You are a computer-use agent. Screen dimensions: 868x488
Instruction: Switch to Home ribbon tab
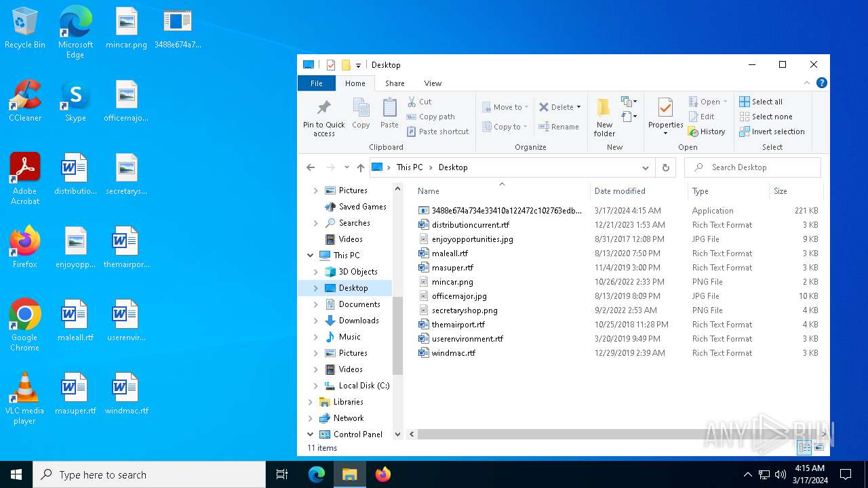tap(355, 83)
